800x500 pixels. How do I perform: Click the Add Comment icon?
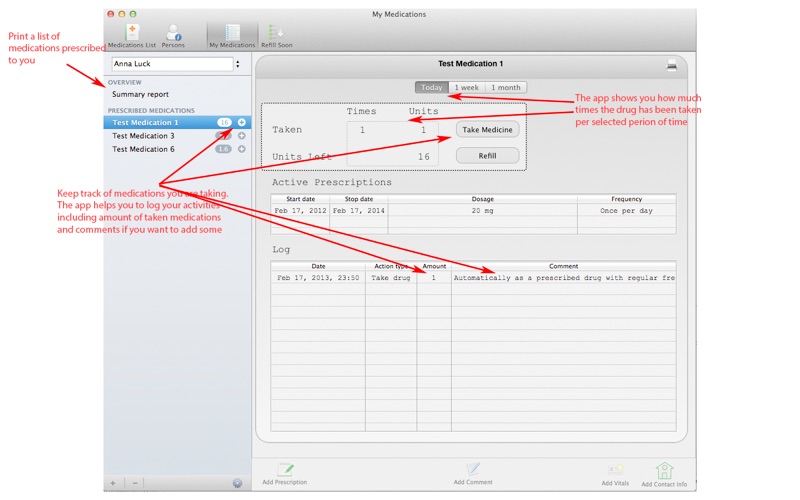tap(473, 473)
